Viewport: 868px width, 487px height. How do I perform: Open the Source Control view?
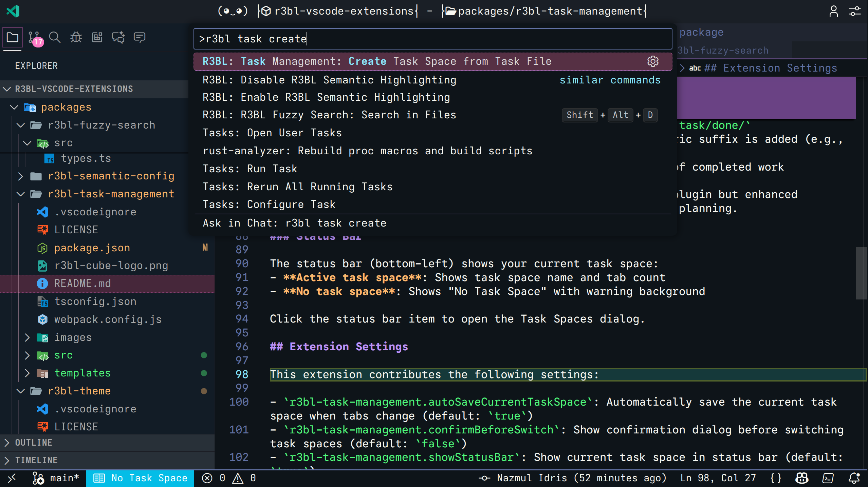point(34,37)
